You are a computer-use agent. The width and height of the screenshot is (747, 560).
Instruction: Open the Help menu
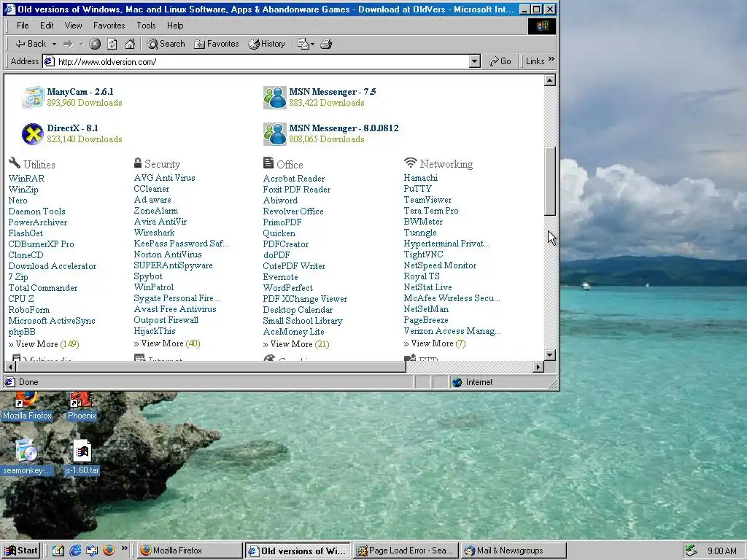[x=175, y=26]
